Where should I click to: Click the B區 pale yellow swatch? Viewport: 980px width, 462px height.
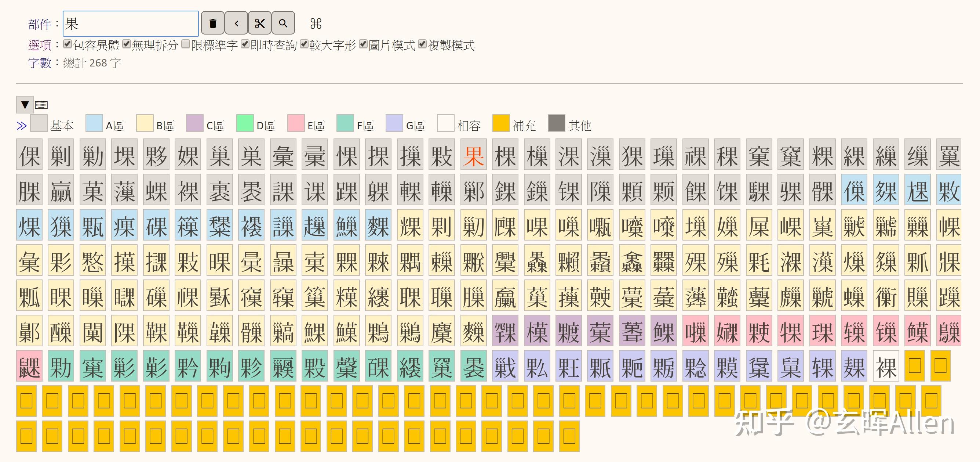pos(145,123)
